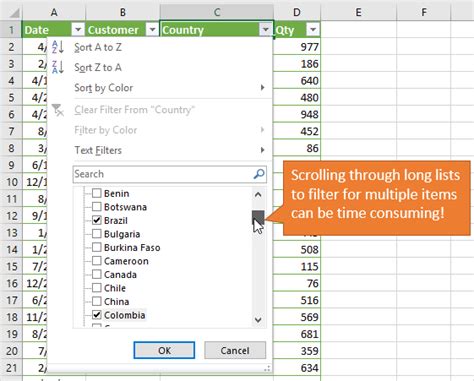Screen dimensions: 474x381
Task: Check the Cameroon checkbox
Action: [97, 261]
